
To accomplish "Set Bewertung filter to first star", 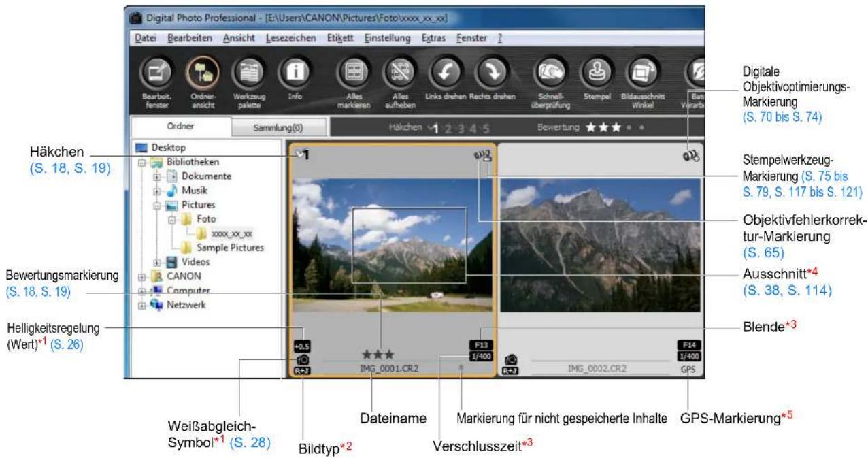I will (590, 127).
